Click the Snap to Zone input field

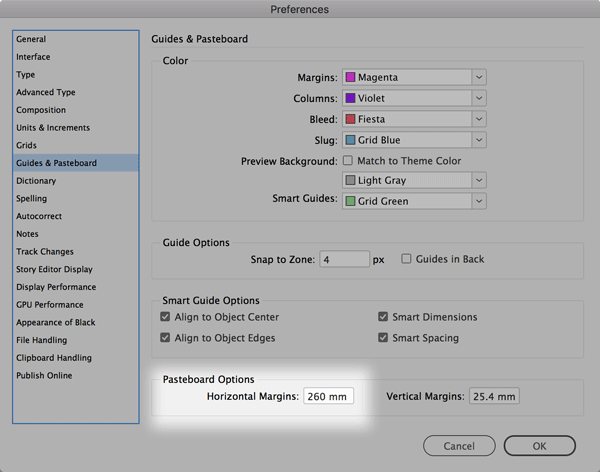(343, 260)
